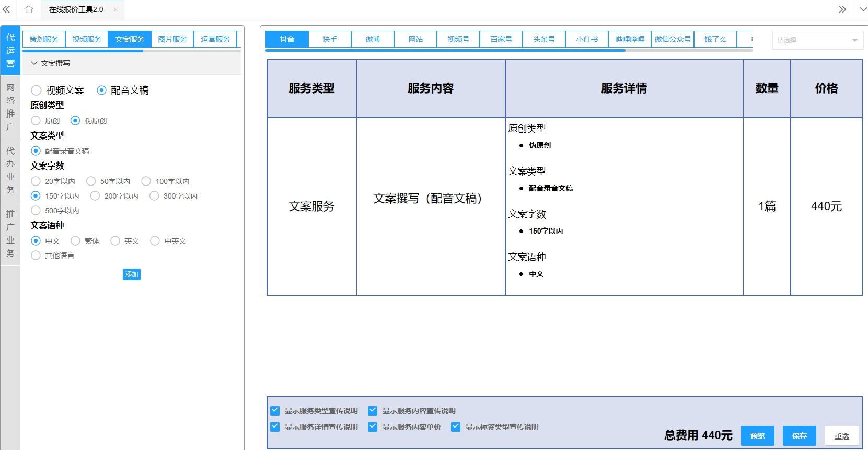
Task: Collapse the 文案撰写 section
Action: click(x=34, y=63)
